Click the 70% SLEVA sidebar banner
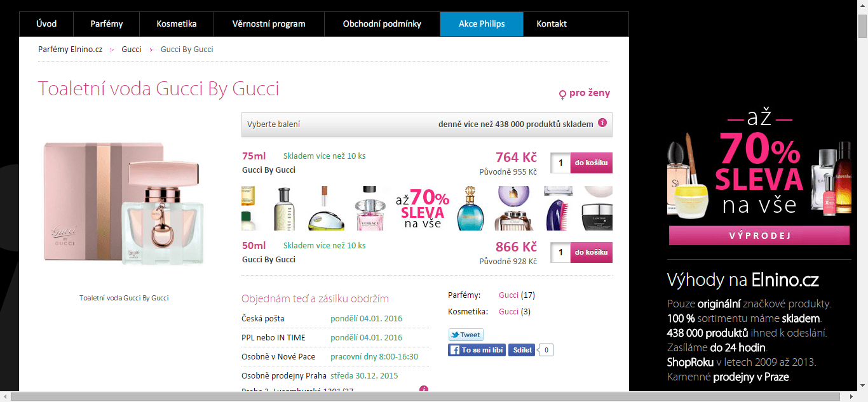Screen dimensions: 868x402 coord(759,165)
